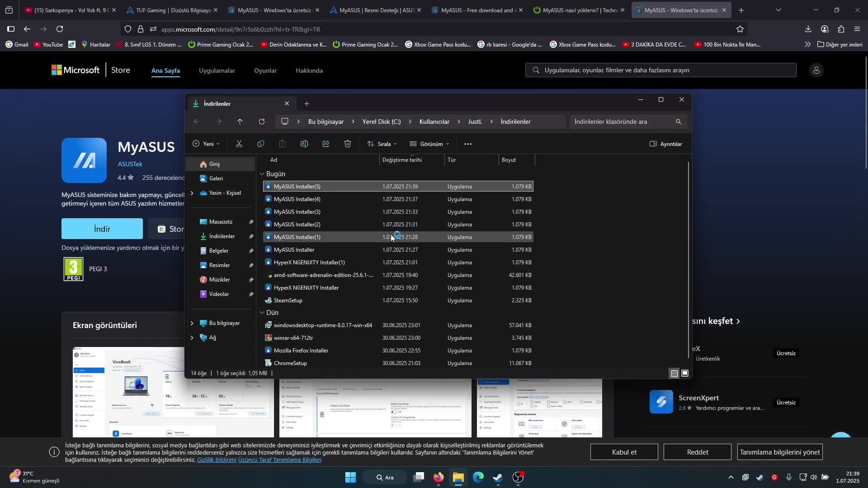Image resolution: width=868 pixels, height=488 pixels.
Task: Click the Microsoft Store sign-in profile icon
Action: (816, 70)
